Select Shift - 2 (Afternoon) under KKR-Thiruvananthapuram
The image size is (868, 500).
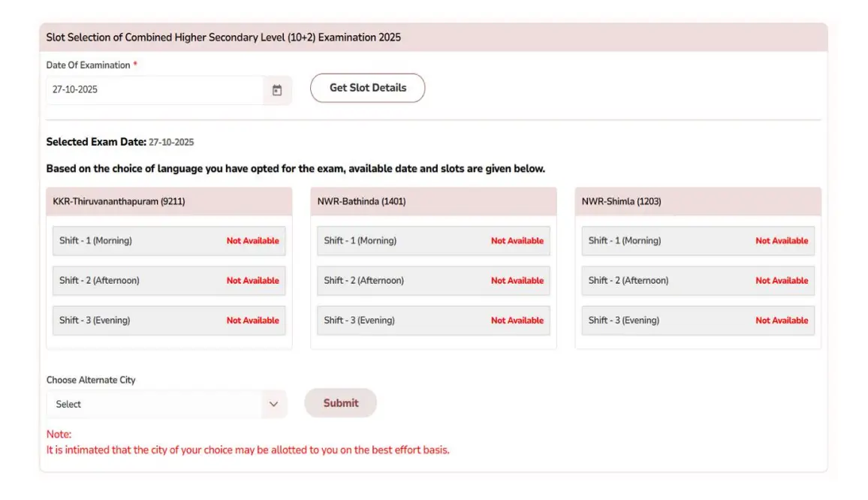(x=168, y=280)
